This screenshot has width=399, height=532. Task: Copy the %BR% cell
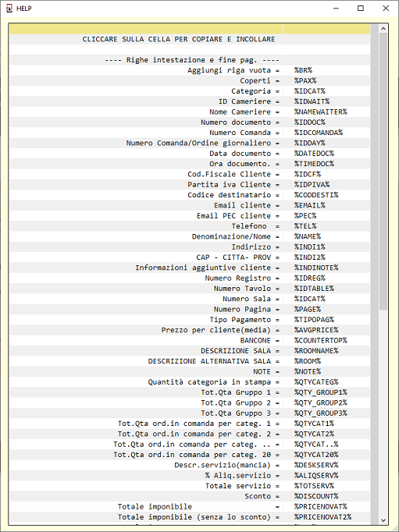pyautogui.click(x=326, y=70)
